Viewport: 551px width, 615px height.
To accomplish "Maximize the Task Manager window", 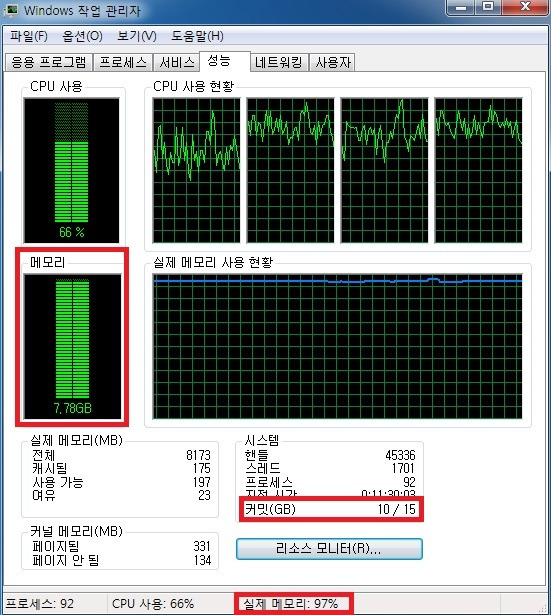I will click(488, 6).
